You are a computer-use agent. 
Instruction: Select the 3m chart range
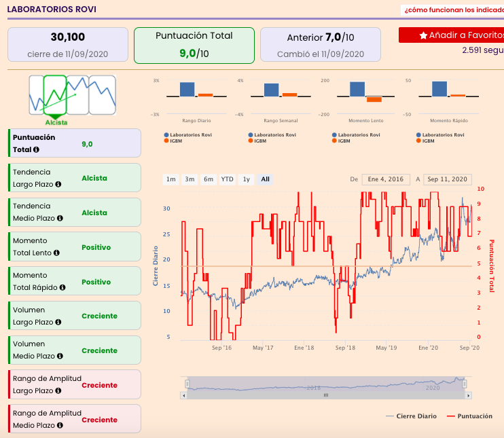[x=190, y=179]
